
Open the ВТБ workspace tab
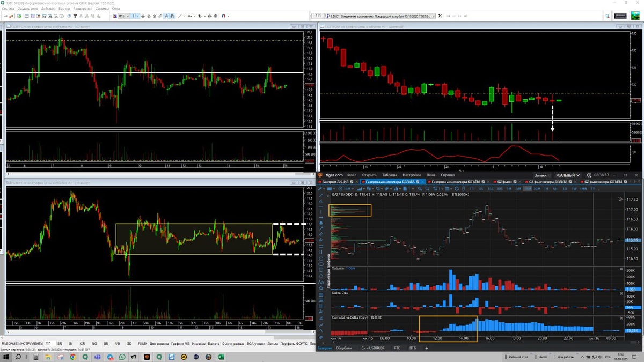click(412, 348)
